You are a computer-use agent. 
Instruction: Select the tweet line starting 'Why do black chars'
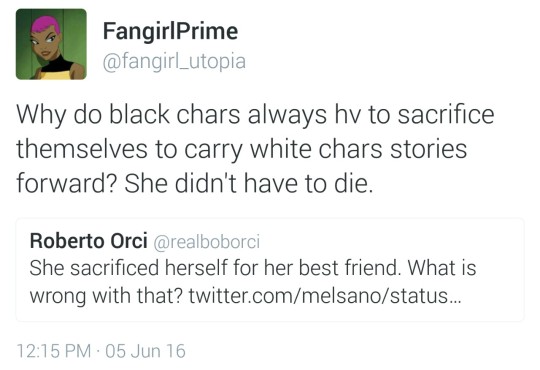255,115
